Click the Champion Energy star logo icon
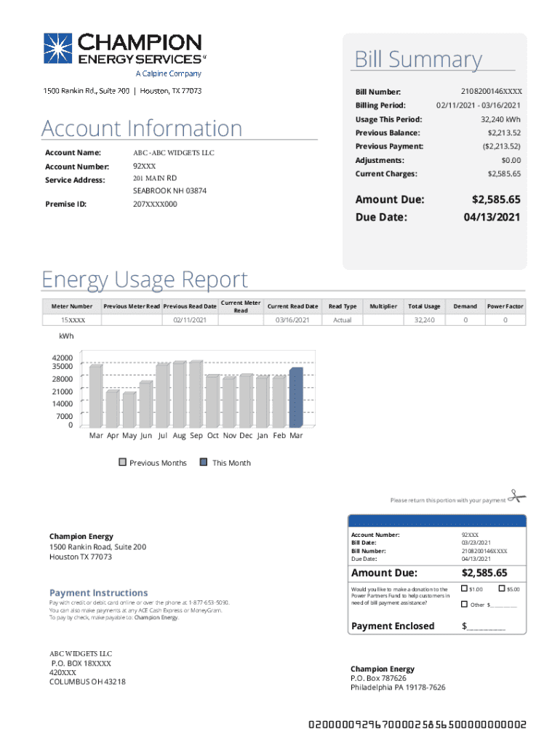The image size is (560, 745). click(58, 48)
